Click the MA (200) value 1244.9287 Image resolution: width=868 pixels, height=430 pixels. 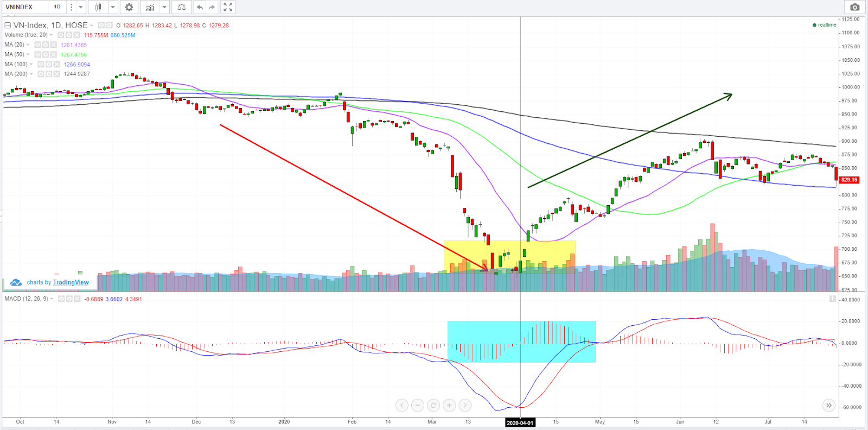click(x=77, y=74)
